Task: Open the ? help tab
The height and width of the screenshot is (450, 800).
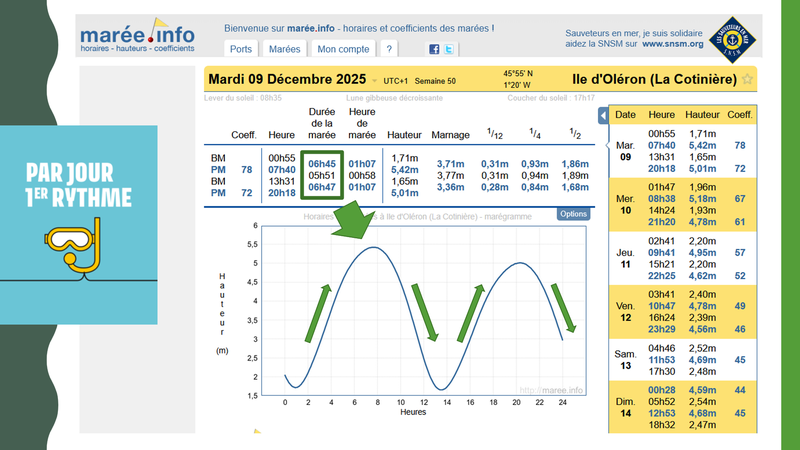Action: click(x=389, y=48)
